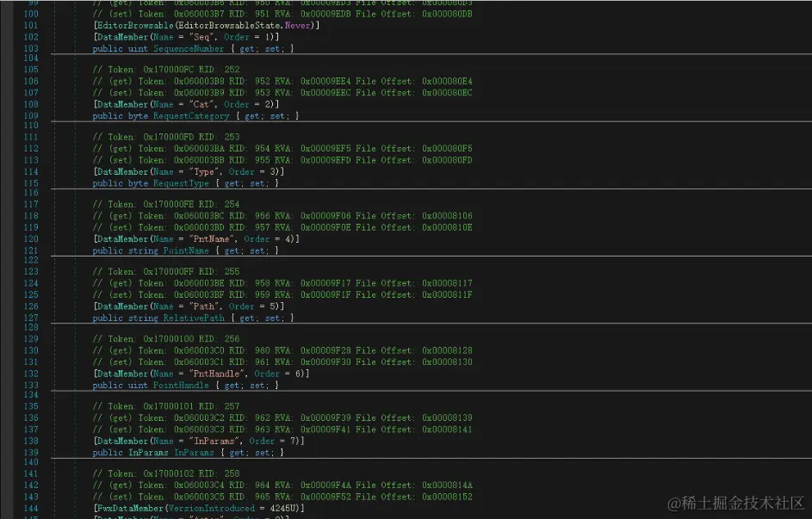Click the SequenceNumber property name
Viewport: 812px width, 519px height.
[189, 49]
